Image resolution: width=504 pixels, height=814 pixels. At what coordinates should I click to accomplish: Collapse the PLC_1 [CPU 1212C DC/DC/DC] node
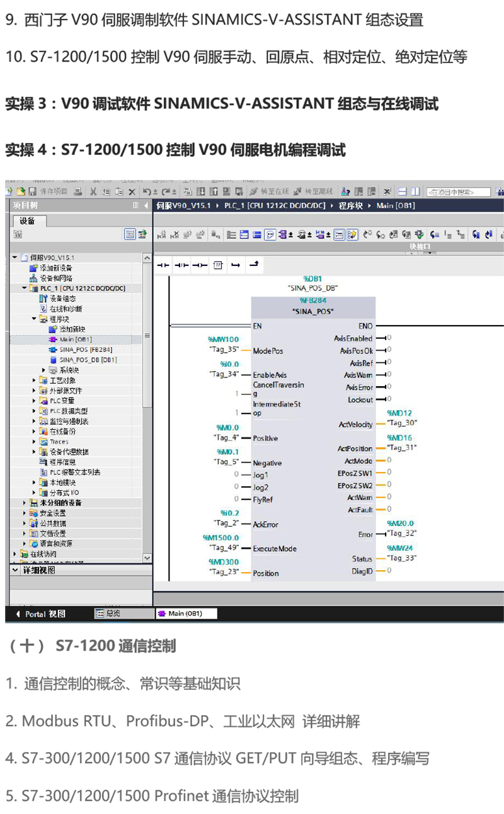coord(25,288)
